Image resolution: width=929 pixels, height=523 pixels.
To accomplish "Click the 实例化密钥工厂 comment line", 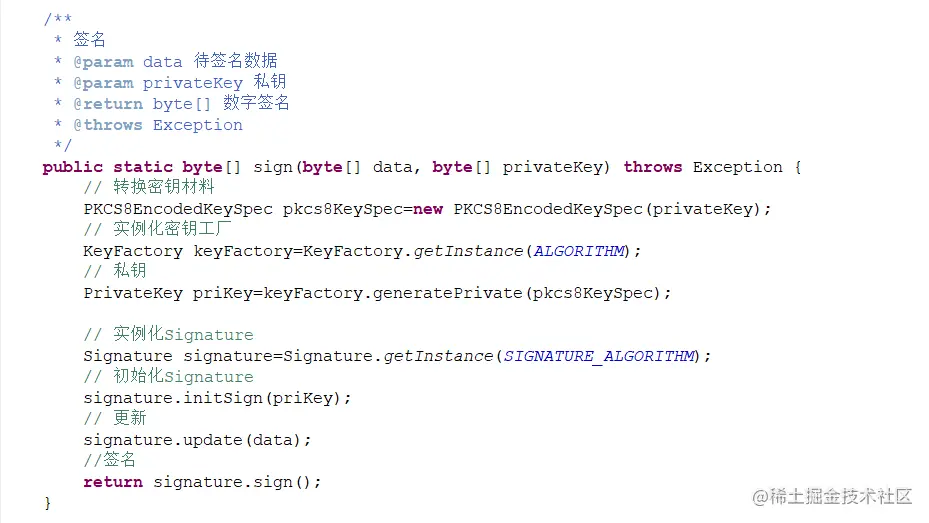I will tap(157, 229).
